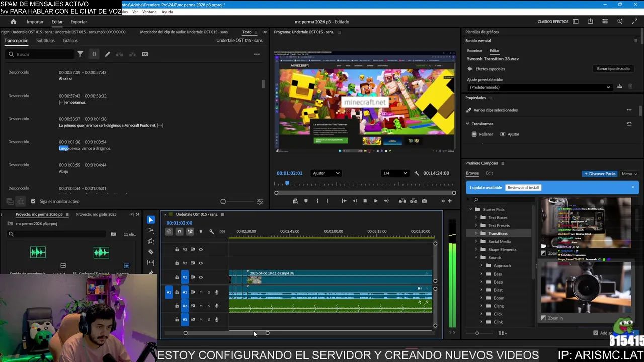The image size is (644, 362).
Task: Click the pencil edit icon in transcript toolbar
Action: (107, 54)
